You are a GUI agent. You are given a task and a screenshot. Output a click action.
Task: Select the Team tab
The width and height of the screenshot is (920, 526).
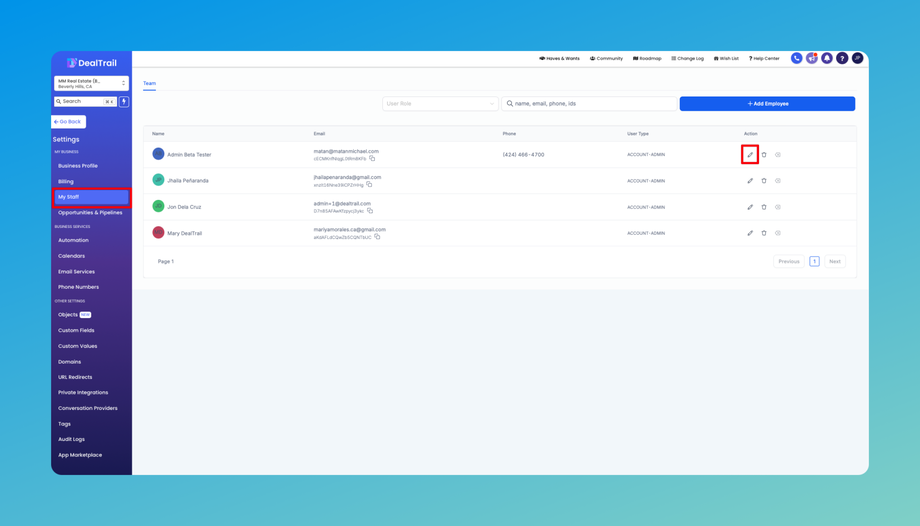pyautogui.click(x=150, y=83)
